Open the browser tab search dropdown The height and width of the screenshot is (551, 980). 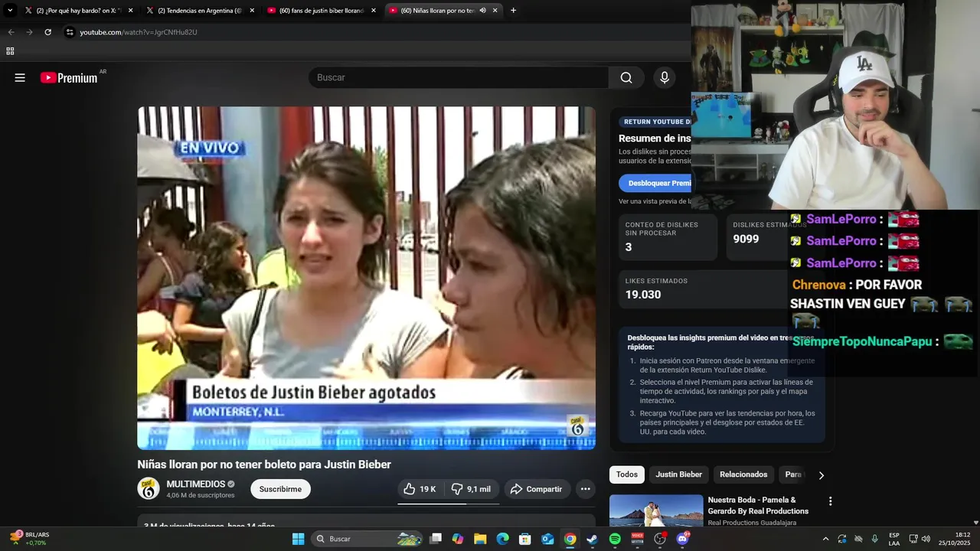click(10, 10)
